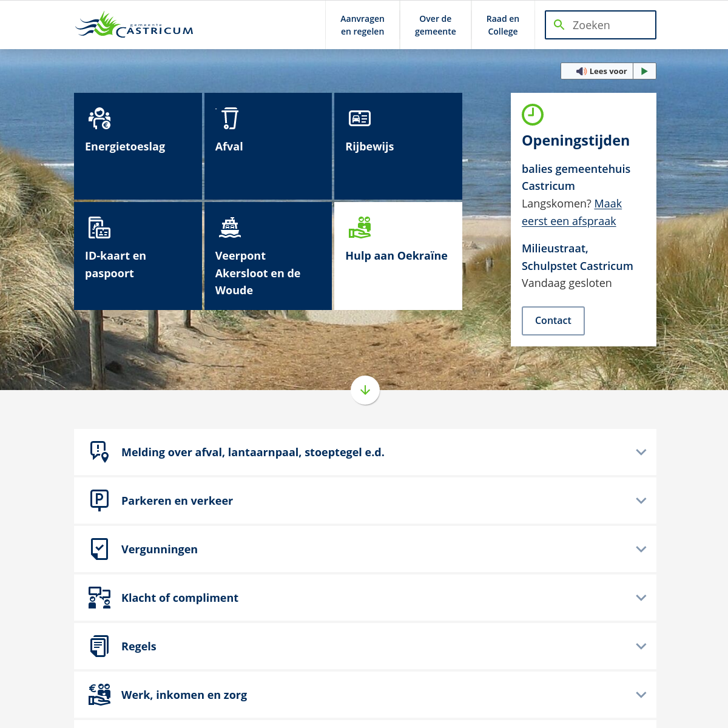Open the Over de gemeente menu
This screenshot has height=728, width=728.
coord(436,25)
